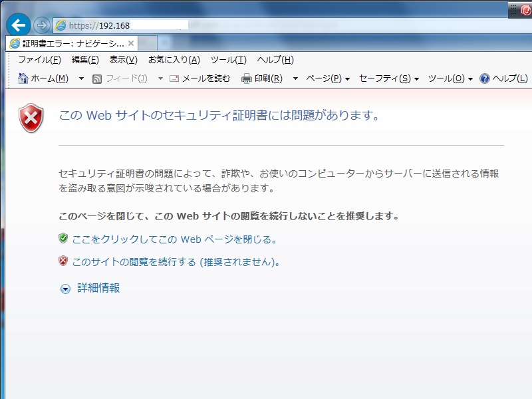Click the Internet Explorer icon in address bar
The width and height of the screenshot is (532, 399).
tap(61, 25)
